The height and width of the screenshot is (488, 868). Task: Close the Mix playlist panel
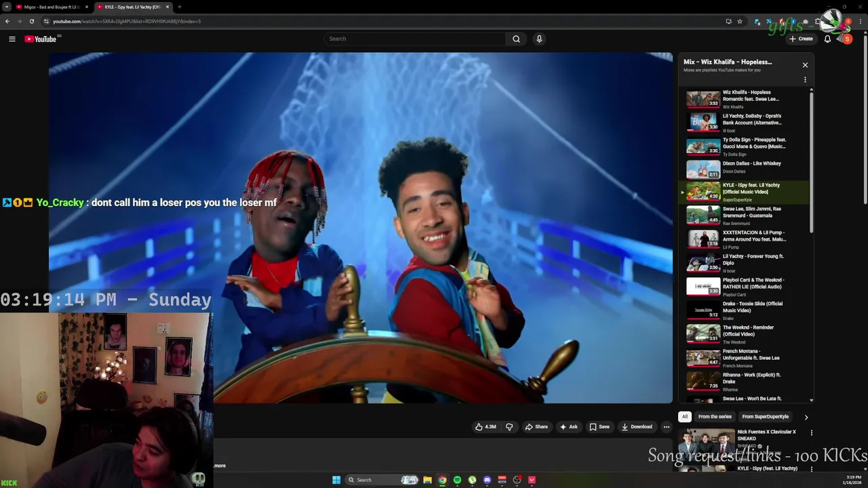[805, 65]
